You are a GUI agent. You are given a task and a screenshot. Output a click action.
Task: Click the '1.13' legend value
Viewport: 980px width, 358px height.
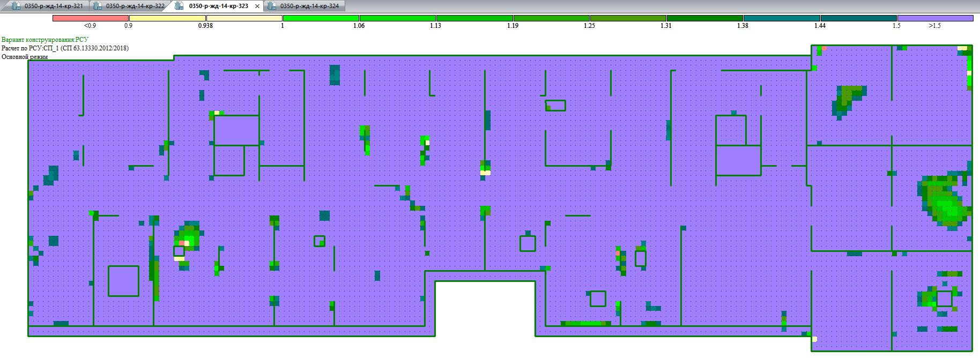click(435, 26)
